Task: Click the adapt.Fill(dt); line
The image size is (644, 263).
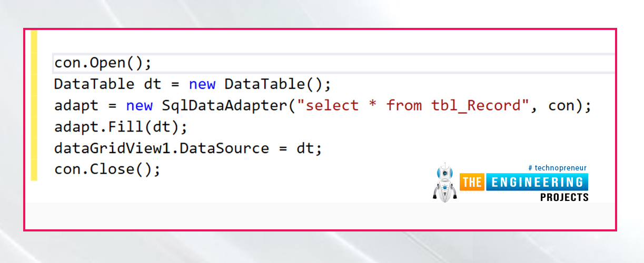Action: pyautogui.click(x=121, y=127)
